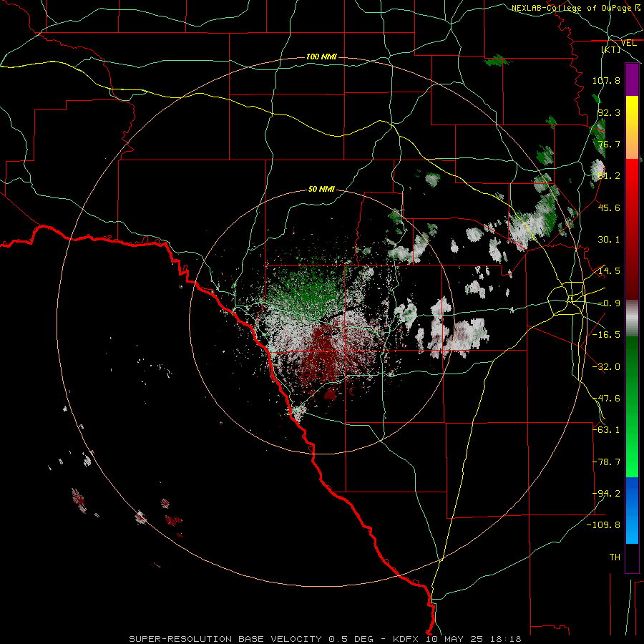
Task: Select the 45.6 velocity scale label
Action: [609, 208]
